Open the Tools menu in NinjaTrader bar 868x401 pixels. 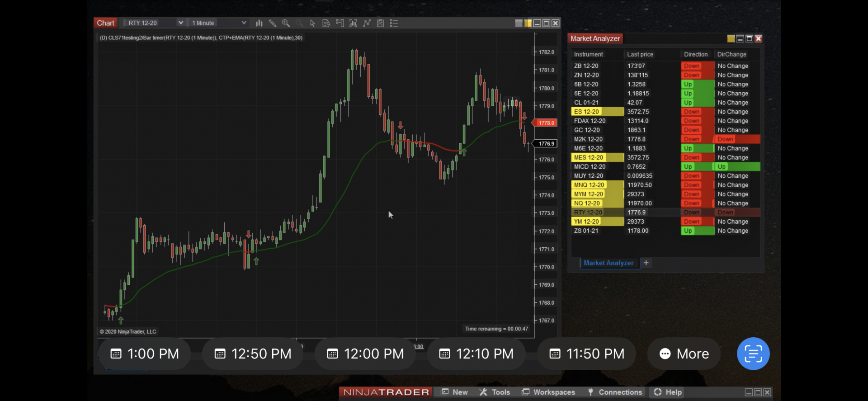pos(495,392)
